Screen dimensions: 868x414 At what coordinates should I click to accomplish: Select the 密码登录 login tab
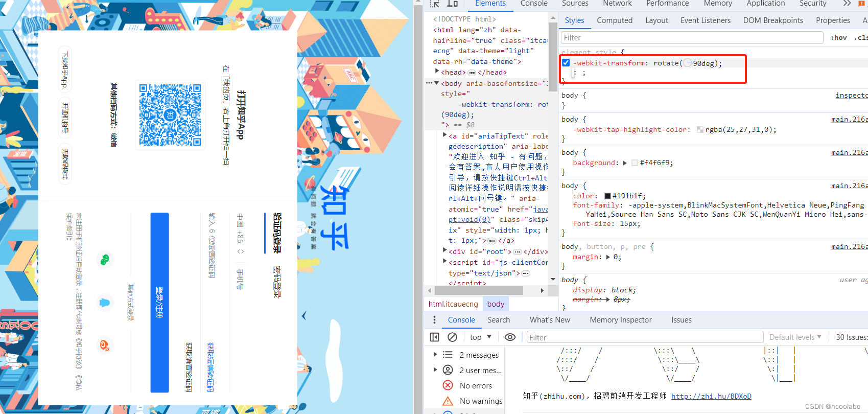click(276, 282)
